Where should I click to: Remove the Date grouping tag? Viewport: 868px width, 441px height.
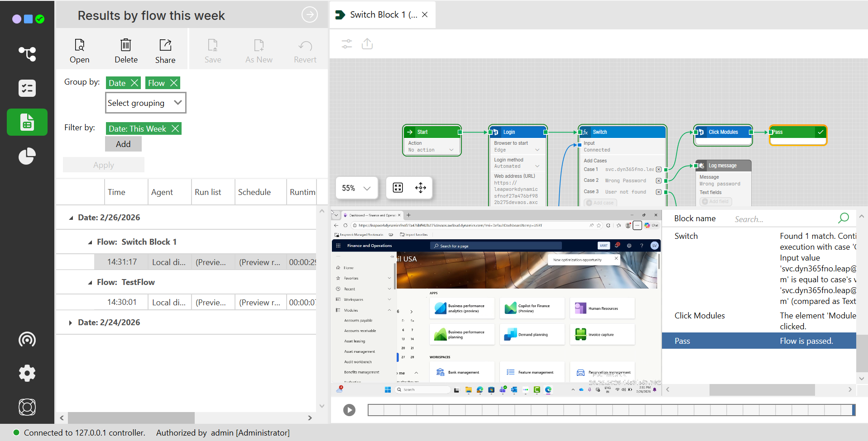tap(134, 83)
